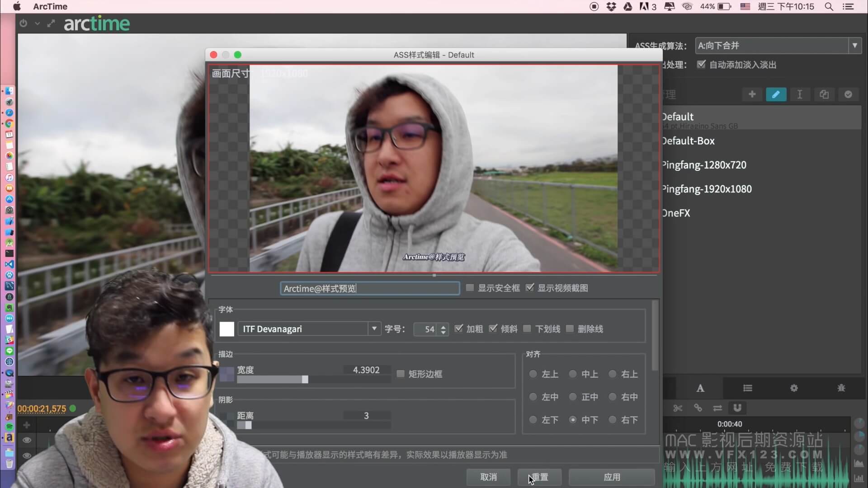Select 右下 alignment radio button
Screen dimensions: 868x488
(x=613, y=420)
